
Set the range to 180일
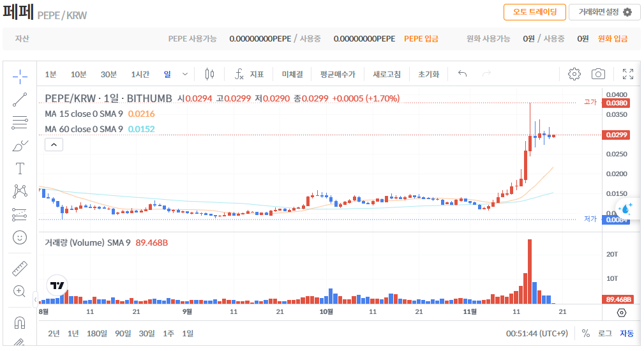(x=97, y=333)
